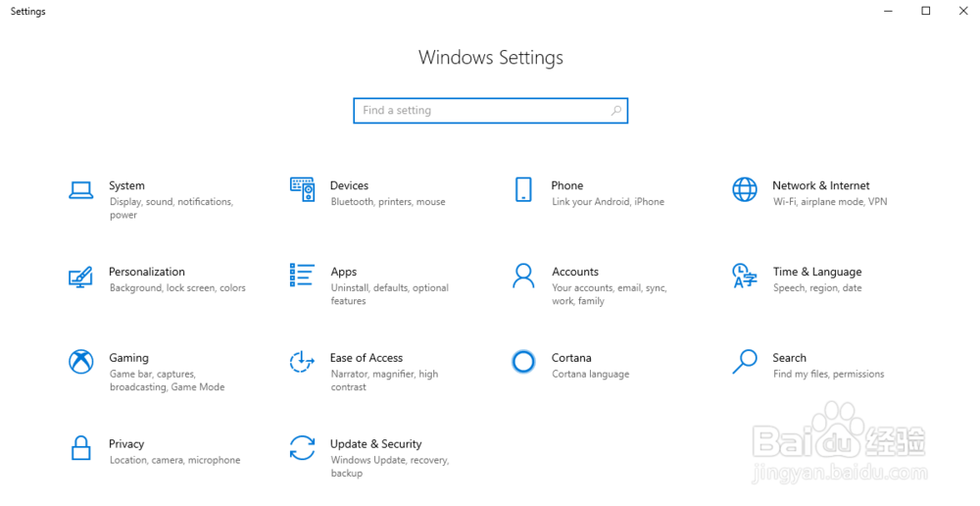Click 'Your accounts, email, sync, work, family' text
The height and width of the screenshot is (506, 980).
tap(610, 294)
